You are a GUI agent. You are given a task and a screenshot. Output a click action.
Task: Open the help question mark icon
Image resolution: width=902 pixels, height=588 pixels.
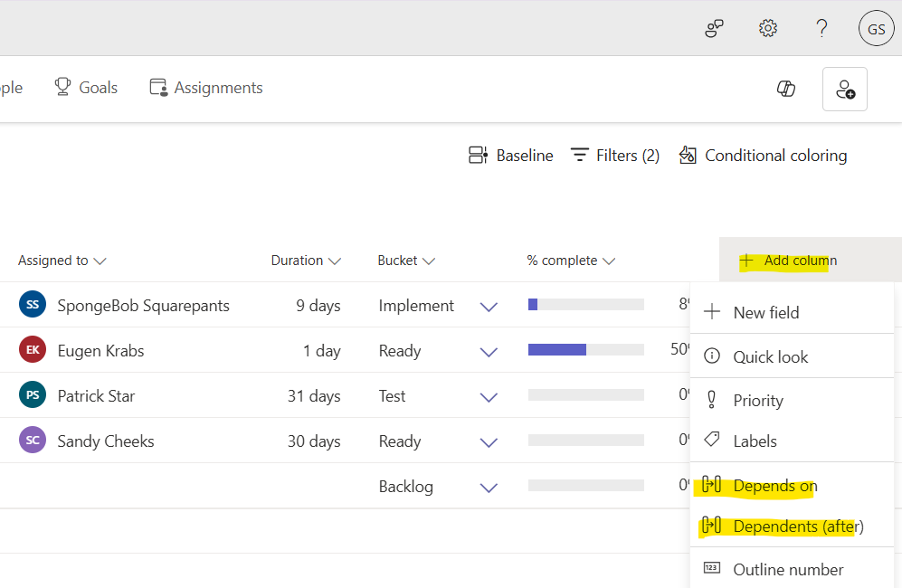pyautogui.click(x=821, y=28)
